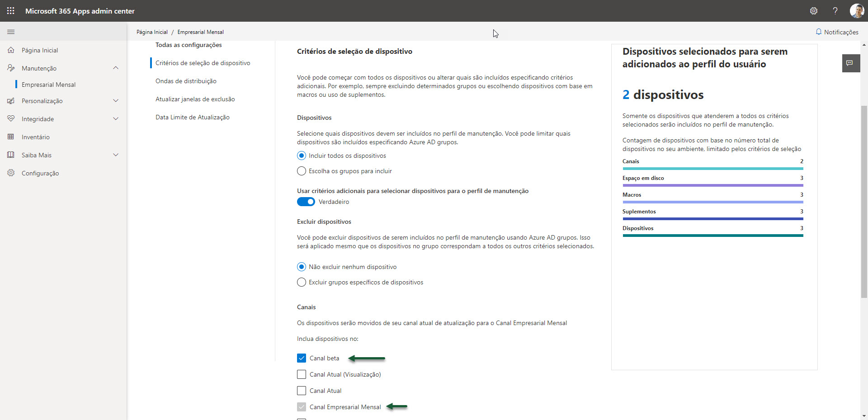Open the settings gear in header
Image resolution: width=868 pixels, height=420 pixels.
[x=814, y=11]
